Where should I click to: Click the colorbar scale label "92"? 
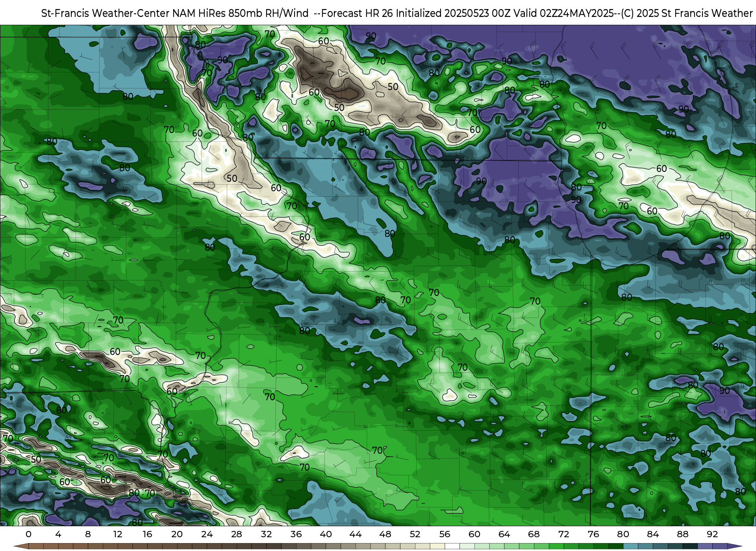pos(712,534)
